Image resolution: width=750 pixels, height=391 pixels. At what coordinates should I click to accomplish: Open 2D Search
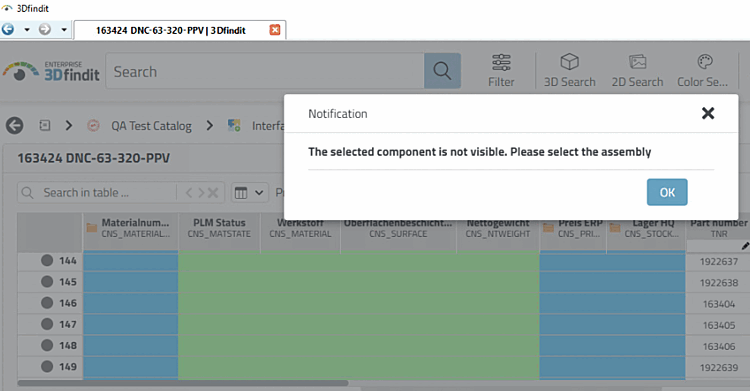[637, 71]
